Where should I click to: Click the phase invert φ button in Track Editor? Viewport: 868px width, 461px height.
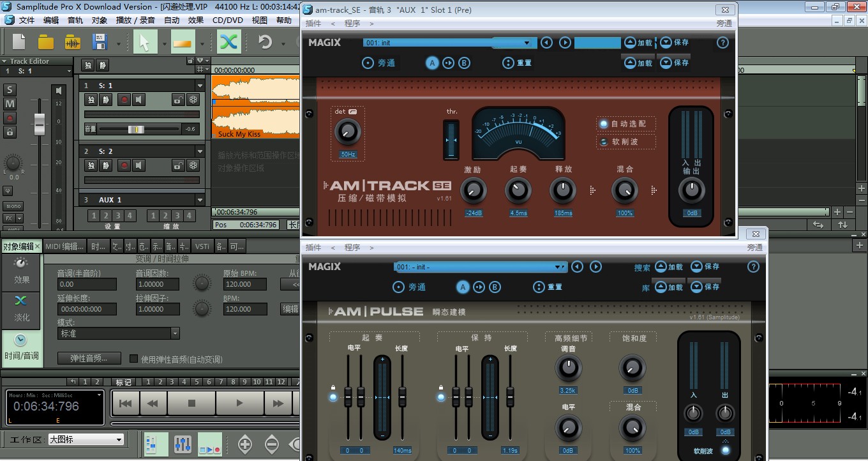(x=8, y=190)
